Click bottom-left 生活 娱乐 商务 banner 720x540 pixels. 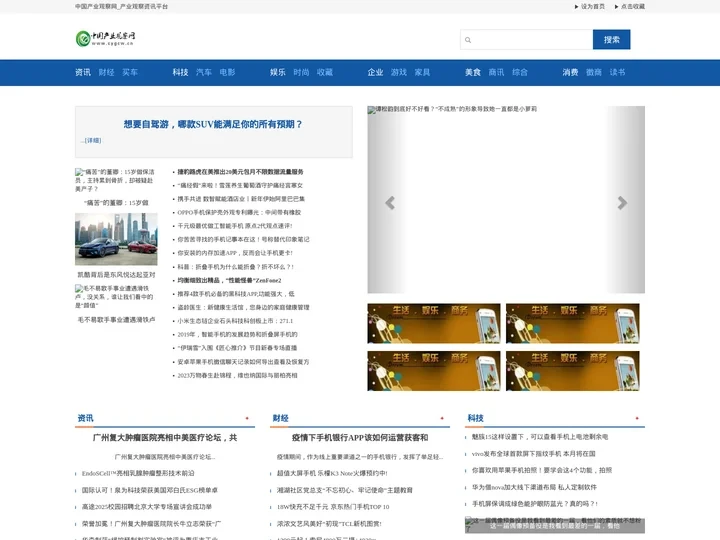point(434,371)
